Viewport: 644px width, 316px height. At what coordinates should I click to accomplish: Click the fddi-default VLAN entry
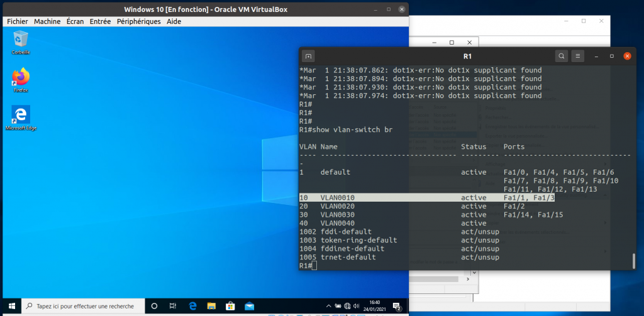(347, 232)
